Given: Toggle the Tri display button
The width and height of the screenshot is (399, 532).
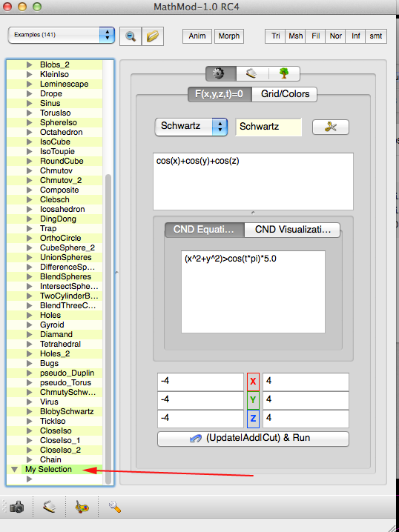Looking at the screenshot, I should click(x=275, y=36).
